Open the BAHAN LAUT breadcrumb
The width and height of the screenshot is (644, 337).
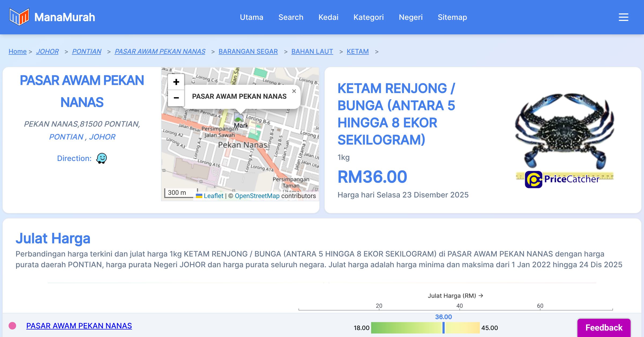coord(312,51)
